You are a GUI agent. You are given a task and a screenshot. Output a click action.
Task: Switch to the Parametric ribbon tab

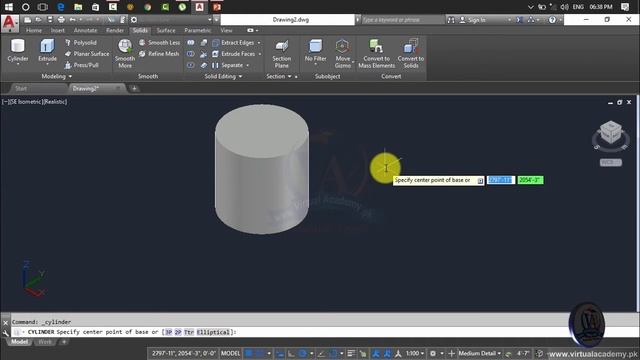198,30
